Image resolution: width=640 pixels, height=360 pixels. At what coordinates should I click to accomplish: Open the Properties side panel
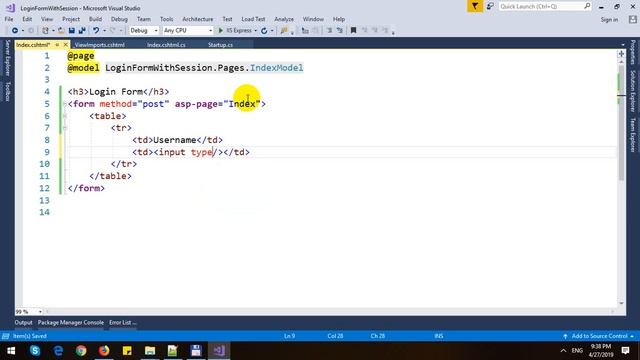[x=633, y=52]
